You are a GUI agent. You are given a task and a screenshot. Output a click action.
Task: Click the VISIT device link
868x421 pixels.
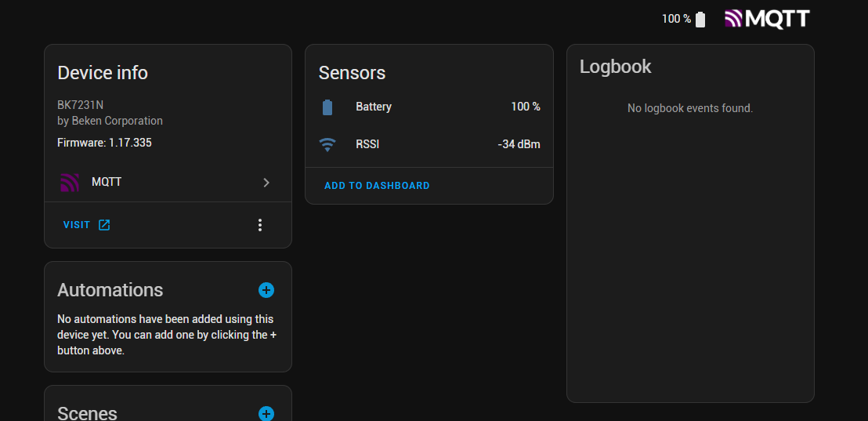(x=87, y=225)
